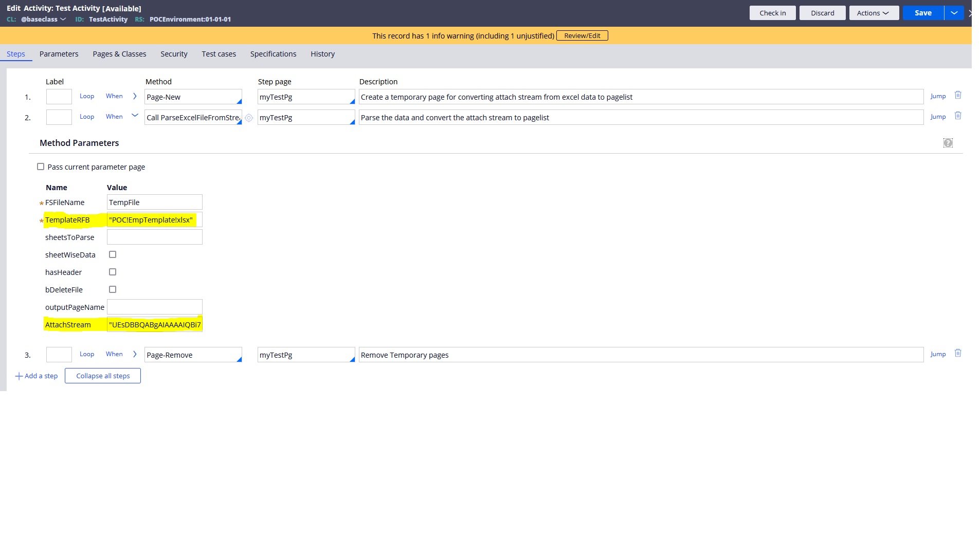Click Jump link on step 3
This screenshot has width=980, height=554.
(938, 354)
